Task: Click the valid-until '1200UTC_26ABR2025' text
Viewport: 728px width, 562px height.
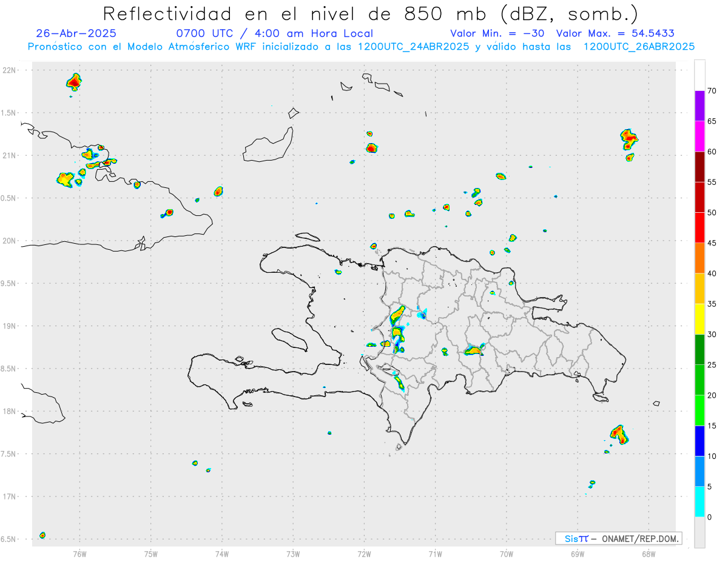Action: point(639,47)
